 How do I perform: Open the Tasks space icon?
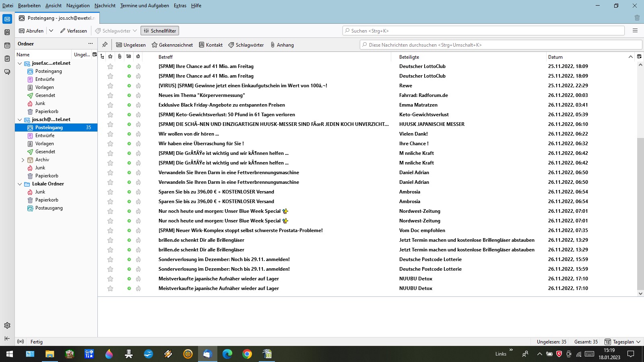(x=7, y=59)
